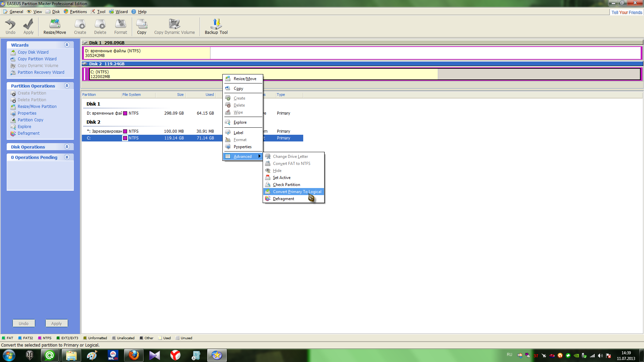This screenshot has height=362, width=644.
Task: Choose Resize/Move in context menu
Action: [243, 79]
